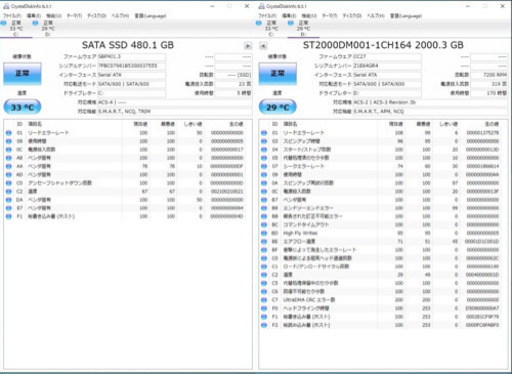The height and width of the screenshot is (374, 512).
Task: Click serial number field in SATA SSD window
Action: pyautogui.click(x=131, y=66)
